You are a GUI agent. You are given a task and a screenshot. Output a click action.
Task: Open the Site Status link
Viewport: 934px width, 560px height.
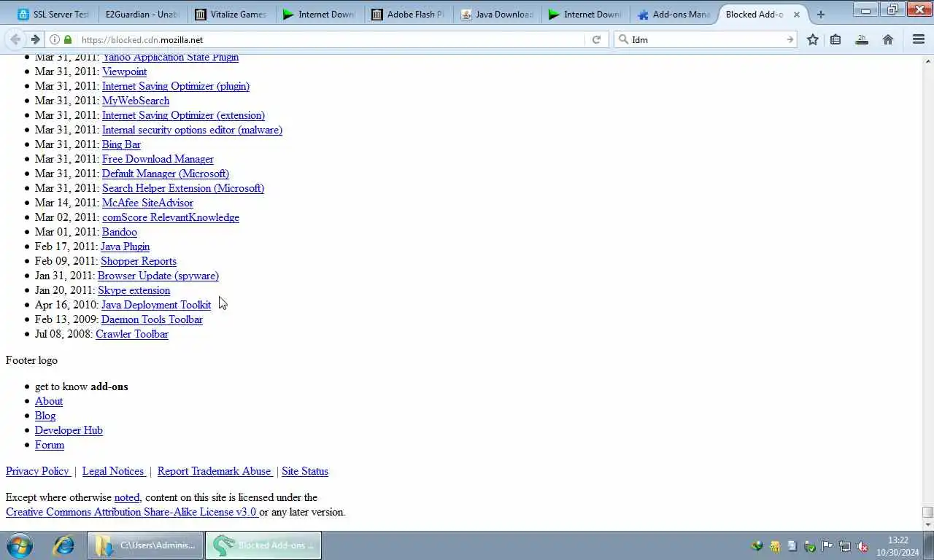point(305,471)
